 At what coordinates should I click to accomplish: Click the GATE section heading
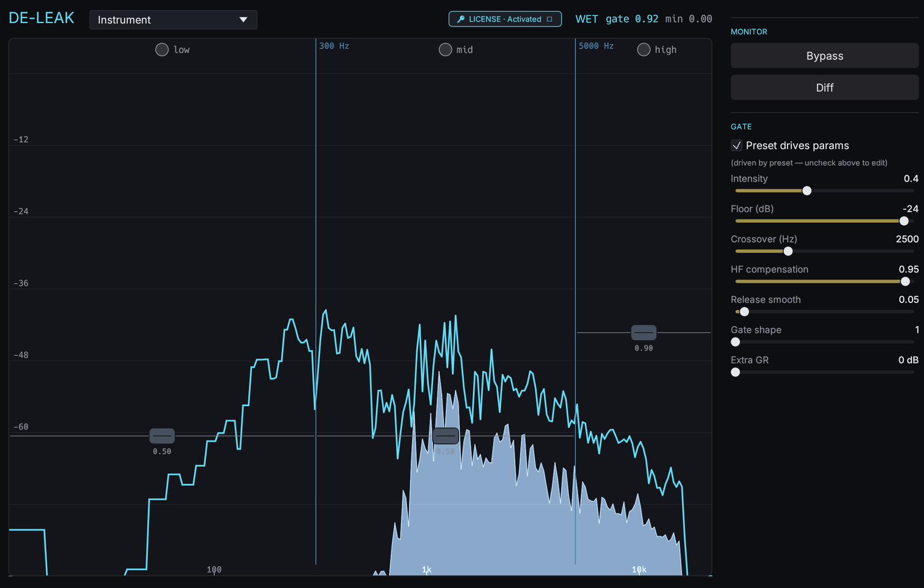pos(741,126)
